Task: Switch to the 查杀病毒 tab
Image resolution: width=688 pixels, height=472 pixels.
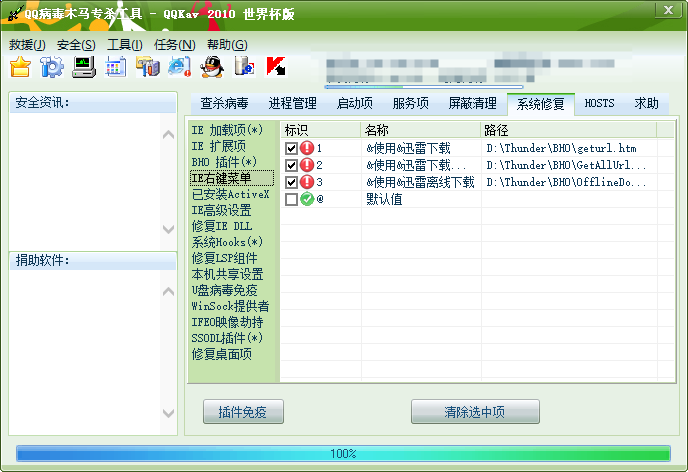Action: (x=224, y=104)
